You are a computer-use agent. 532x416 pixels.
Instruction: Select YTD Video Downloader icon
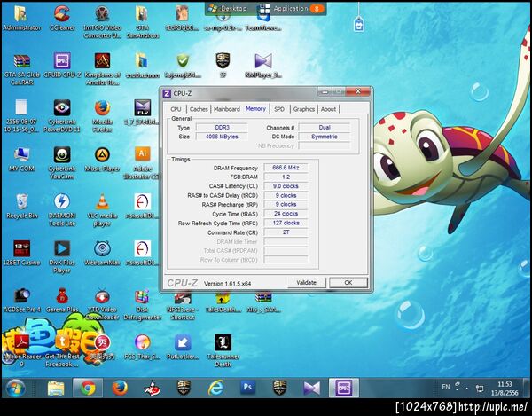pyautogui.click(x=102, y=304)
